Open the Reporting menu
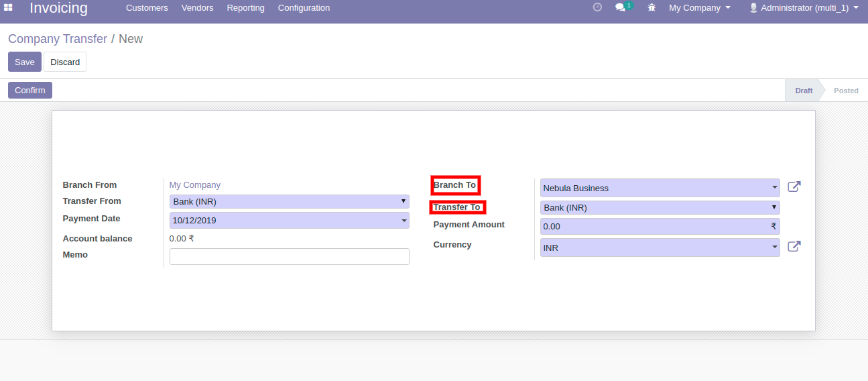Screen dimensions: 868x381 click(x=245, y=8)
